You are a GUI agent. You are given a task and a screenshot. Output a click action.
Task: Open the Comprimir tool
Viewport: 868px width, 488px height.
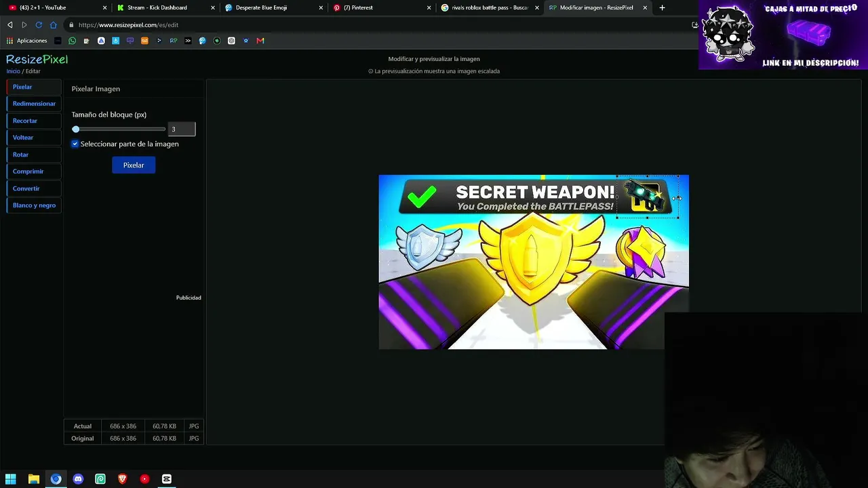coord(34,171)
